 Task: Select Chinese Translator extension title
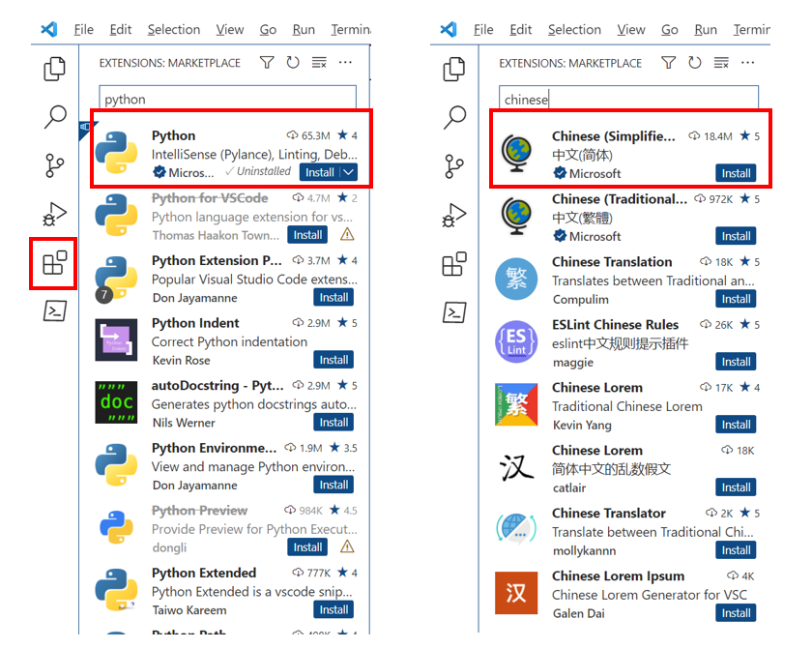click(x=608, y=514)
